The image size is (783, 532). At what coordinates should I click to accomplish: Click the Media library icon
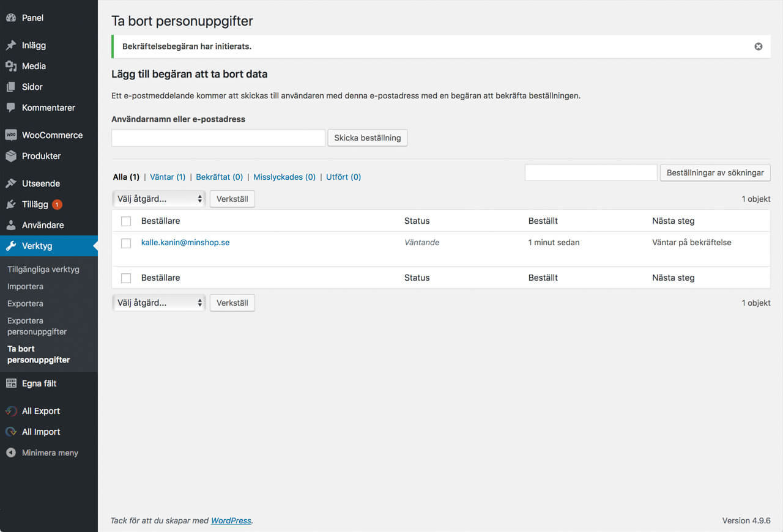pos(11,66)
